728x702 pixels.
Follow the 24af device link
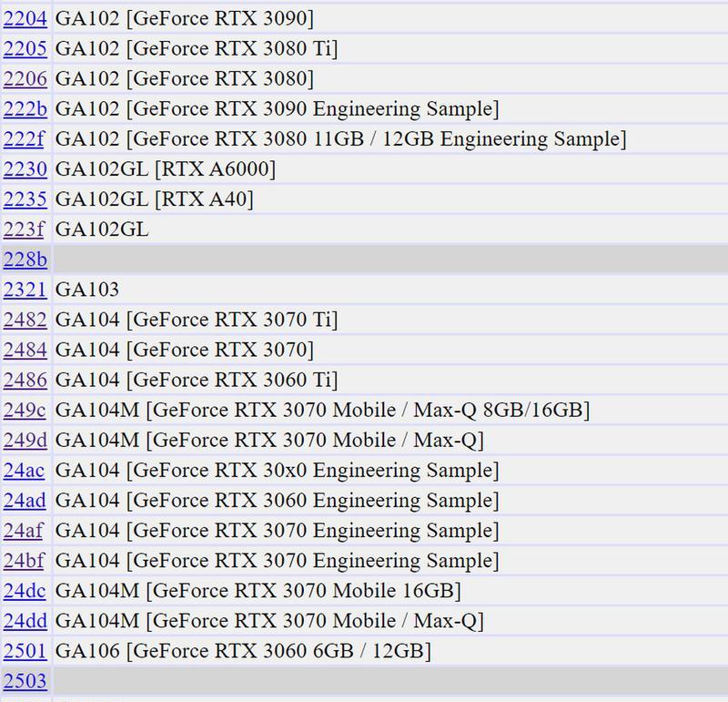[x=24, y=531]
